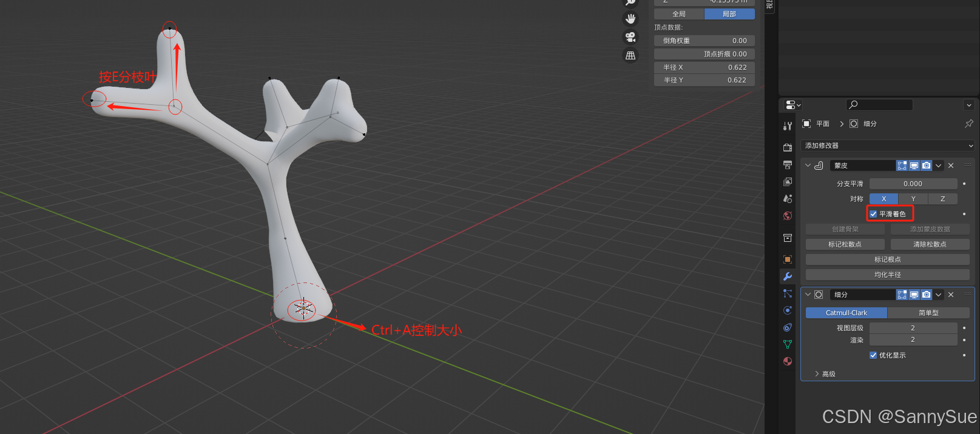Viewport: 980px width, 434px height.
Task: Open the properties editor type dropdown
Action: pyautogui.click(x=793, y=105)
